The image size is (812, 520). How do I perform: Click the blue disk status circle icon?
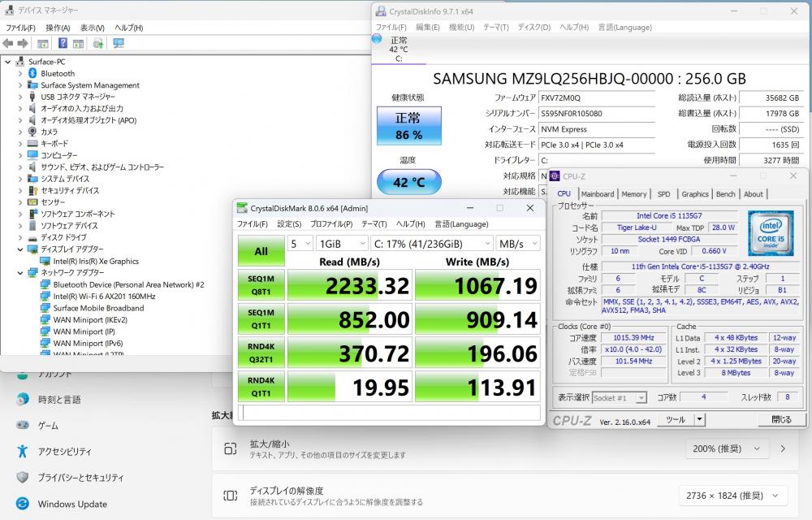pyautogui.click(x=377, y=38)
